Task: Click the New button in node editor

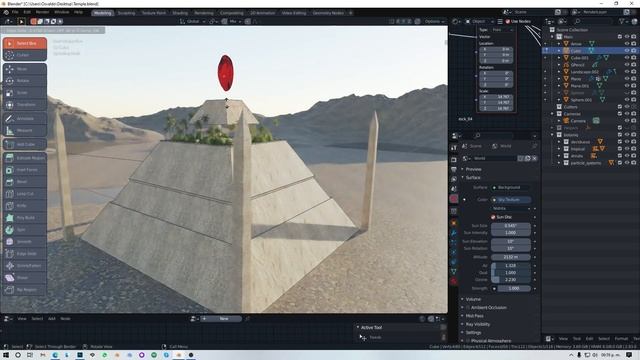Action: pyautogui.click(x=224, y=319)
